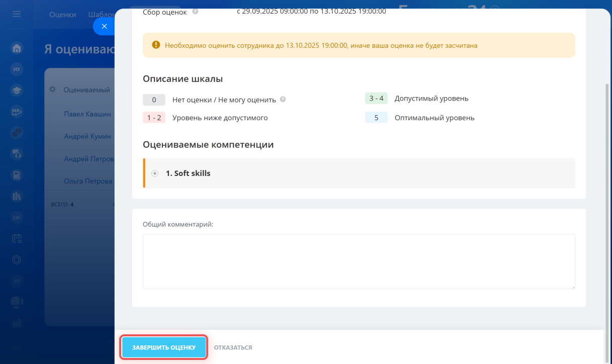The width and height of the screenshot is (612, 364).
Task: Open the home icon in sidebar
Action: [x=17, y=48]
